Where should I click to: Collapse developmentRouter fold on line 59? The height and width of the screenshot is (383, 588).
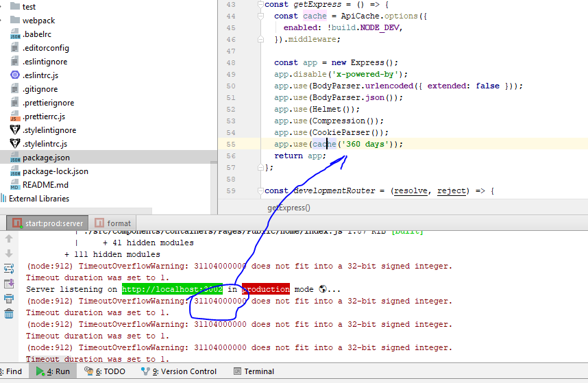(260, 190)
